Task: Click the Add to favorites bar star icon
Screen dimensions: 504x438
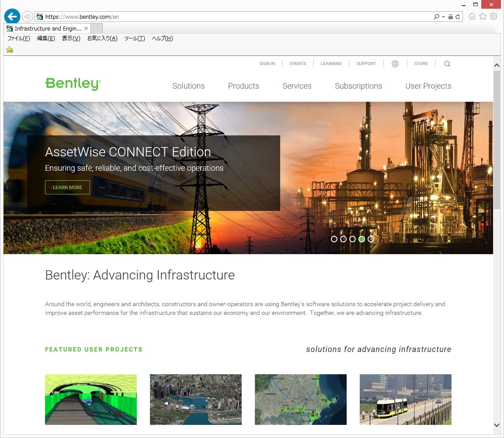Action: [10, 50]
